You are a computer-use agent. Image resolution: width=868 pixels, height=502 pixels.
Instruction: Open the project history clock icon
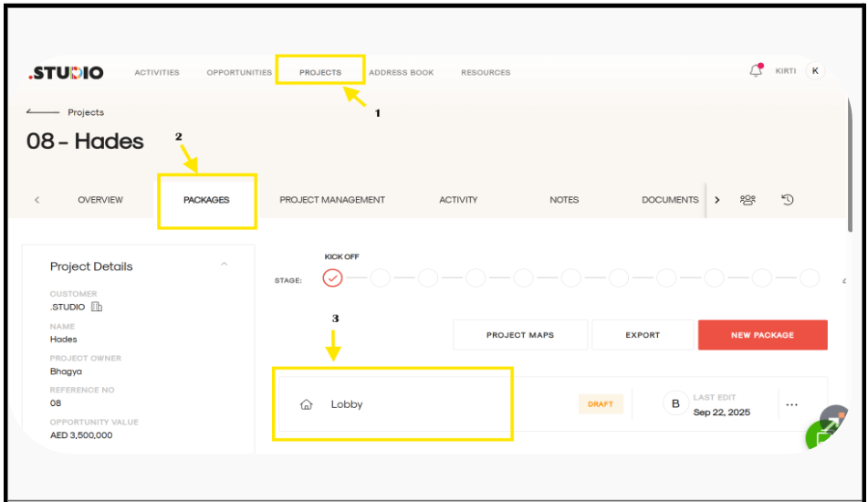pyautogui.click(x=787, y=200)
